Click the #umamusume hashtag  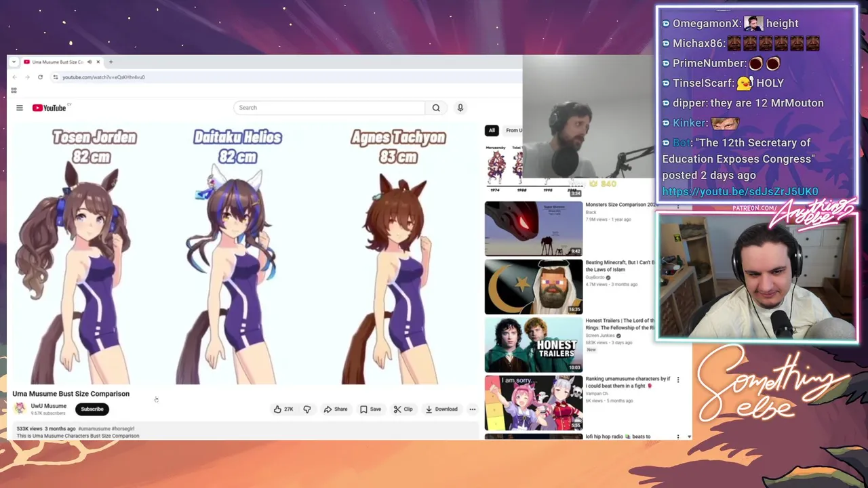[x=94, y=429]
